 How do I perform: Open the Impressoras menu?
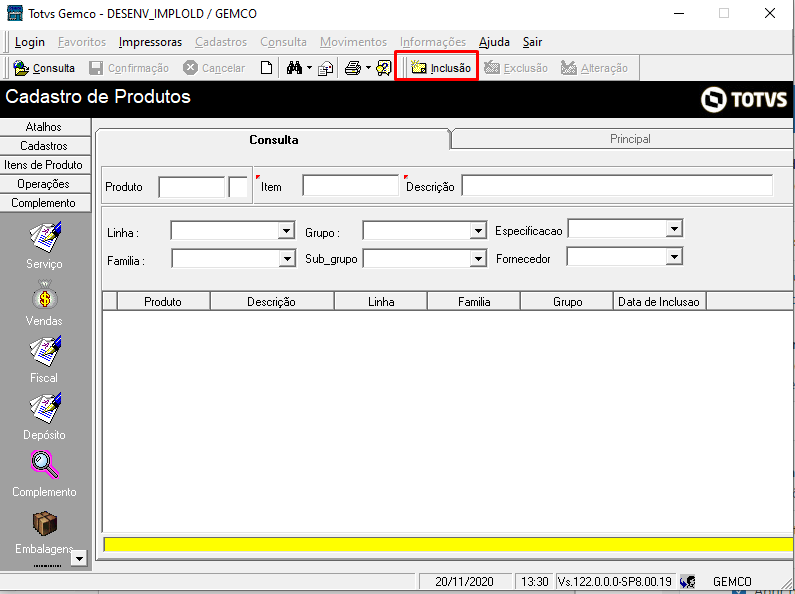pos(150,42)
